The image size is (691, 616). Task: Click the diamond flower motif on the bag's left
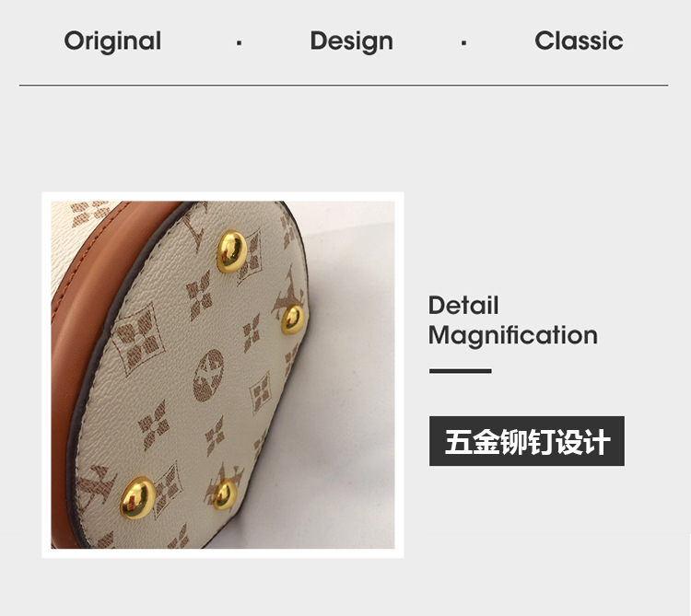pyautogui.click(x=138, y=339)
